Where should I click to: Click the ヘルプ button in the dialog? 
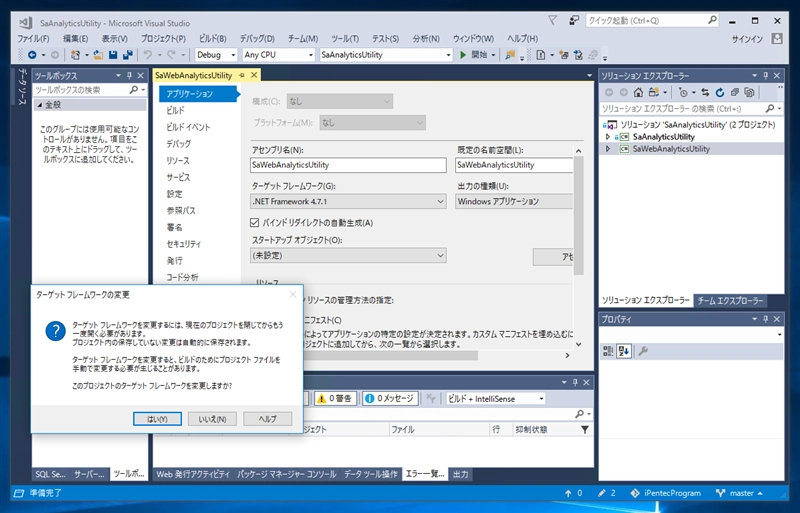tap(268, 419)
